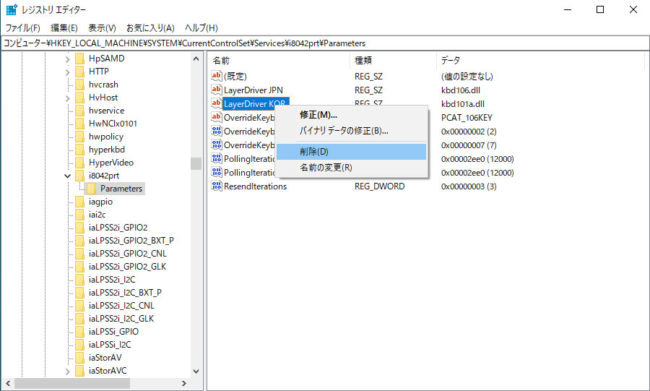This screenshot has height=391, width=650.
Task: Click the HwNClx0101 folder icon
Action: click(x=80, y=124)
